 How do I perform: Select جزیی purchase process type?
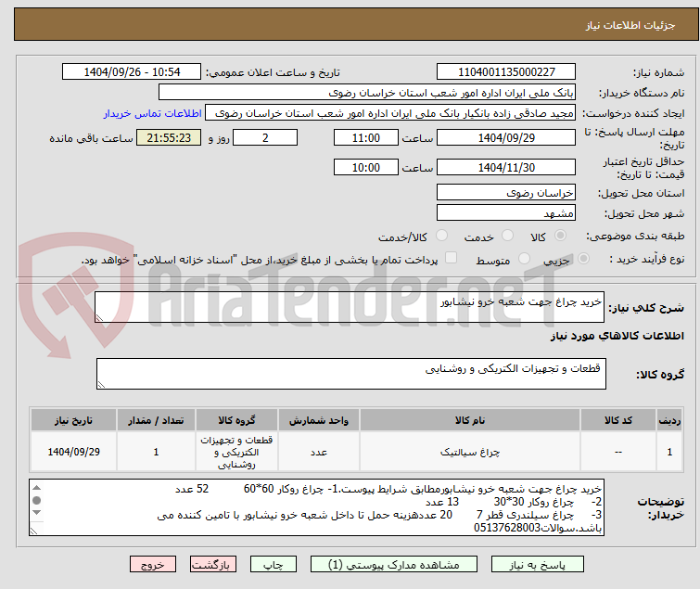[x=583, y=258]
